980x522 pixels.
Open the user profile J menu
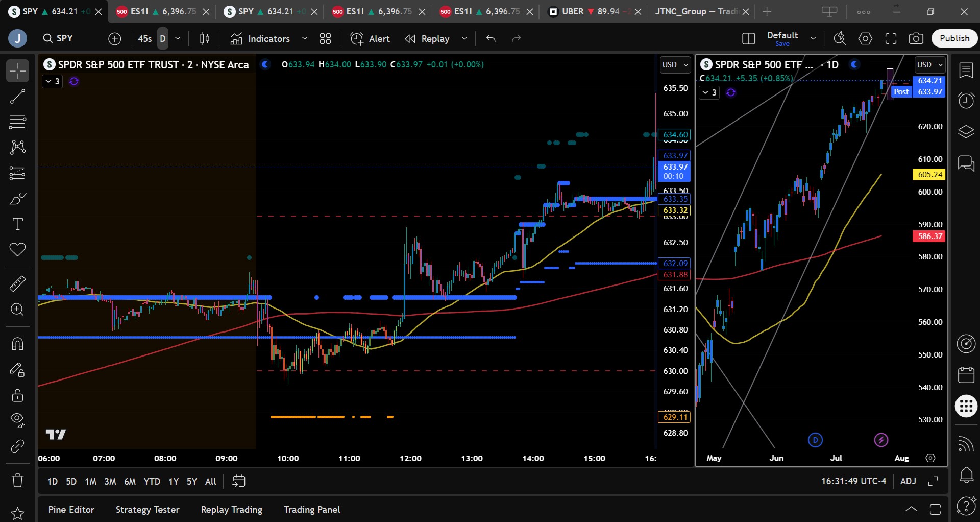click(17, 38)
